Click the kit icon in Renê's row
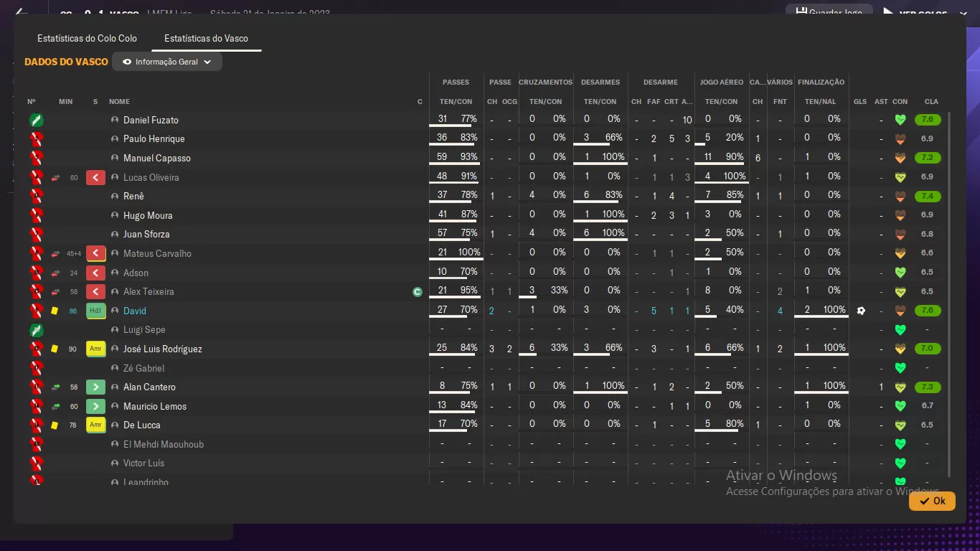Image resolution: width=980 pixels, height=551 pixels. [x=37, y=197]
